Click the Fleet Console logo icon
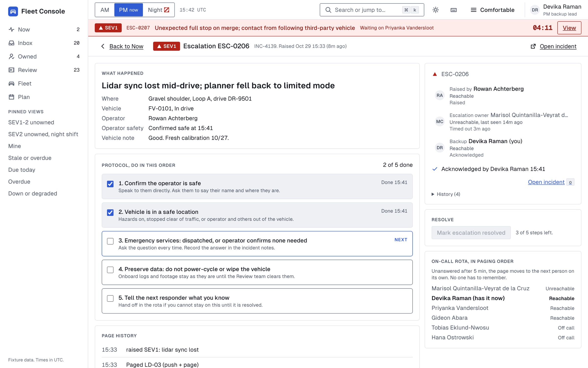 click(13, 11)
